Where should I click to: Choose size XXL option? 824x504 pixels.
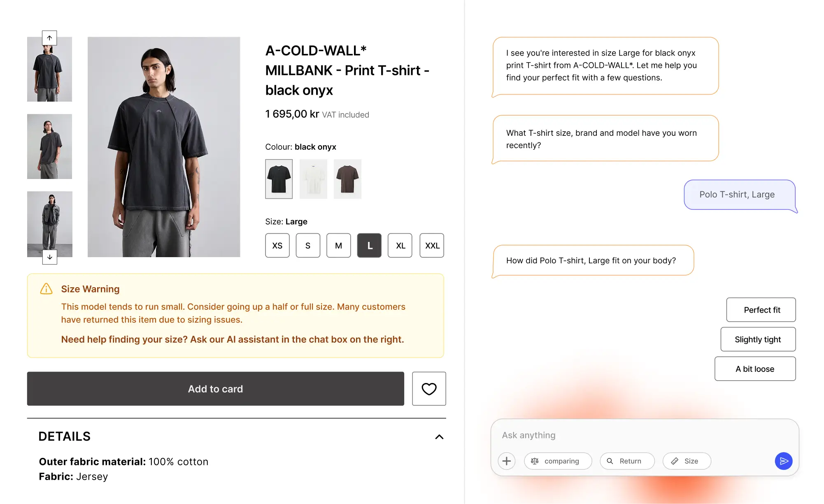click(x=432, y=246)
